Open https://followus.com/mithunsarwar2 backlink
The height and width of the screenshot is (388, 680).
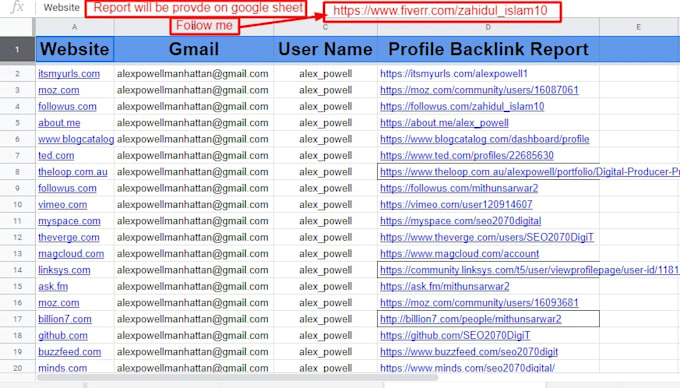click(x=459, y=188)
